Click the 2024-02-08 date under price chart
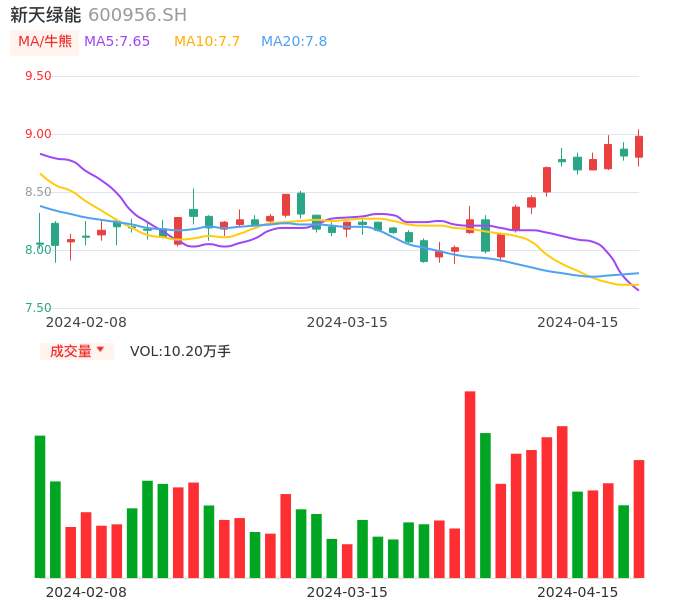Screen dimensions: 686x606 point(86,322)
